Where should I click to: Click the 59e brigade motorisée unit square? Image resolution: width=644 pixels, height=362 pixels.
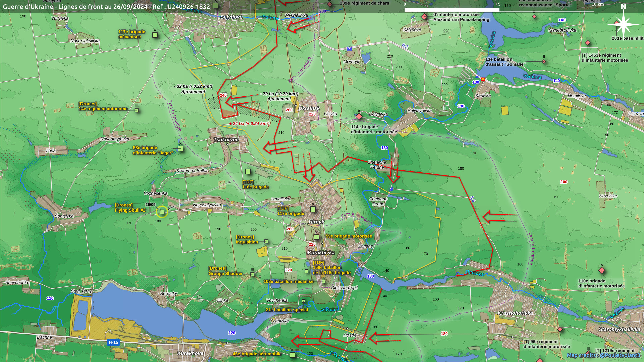click(x=316, y=237)
